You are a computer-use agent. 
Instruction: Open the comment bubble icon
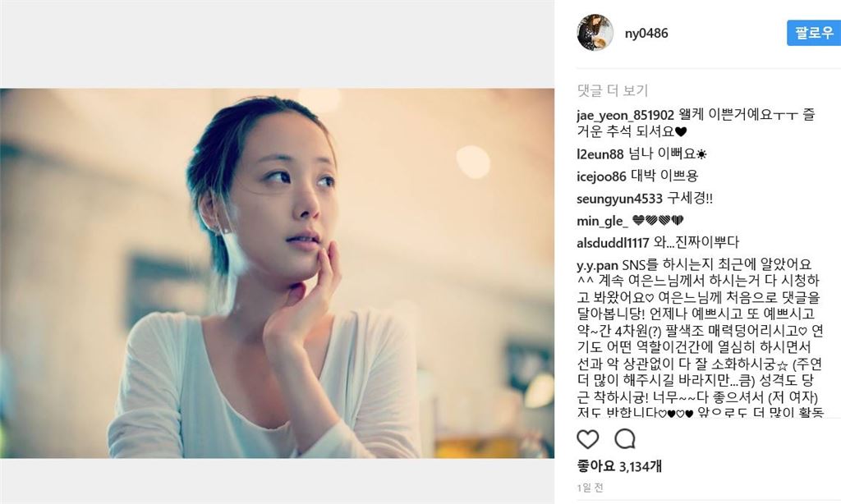[x=625, y=439]
